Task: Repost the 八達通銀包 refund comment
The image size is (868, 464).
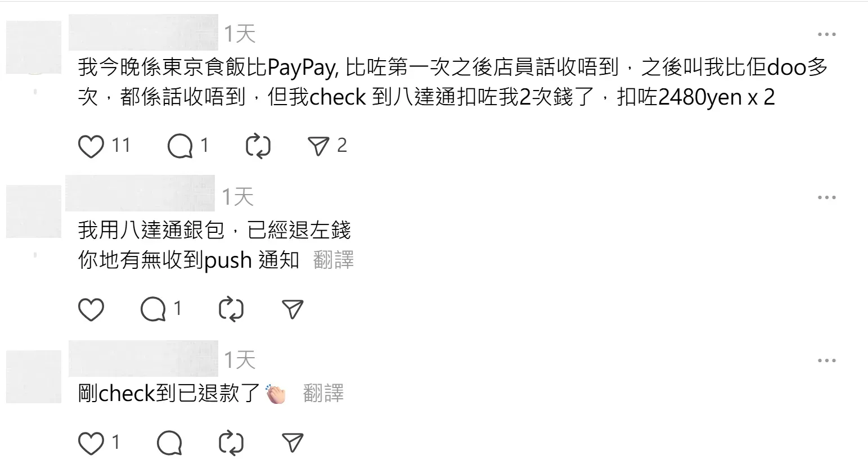Action: coord(231,309)
